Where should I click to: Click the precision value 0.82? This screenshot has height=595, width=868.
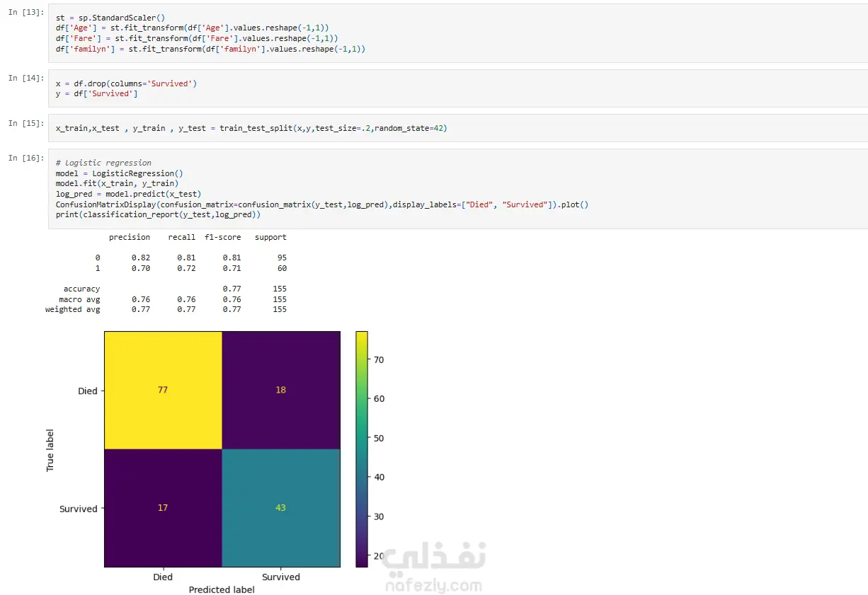tap(141, 258)
